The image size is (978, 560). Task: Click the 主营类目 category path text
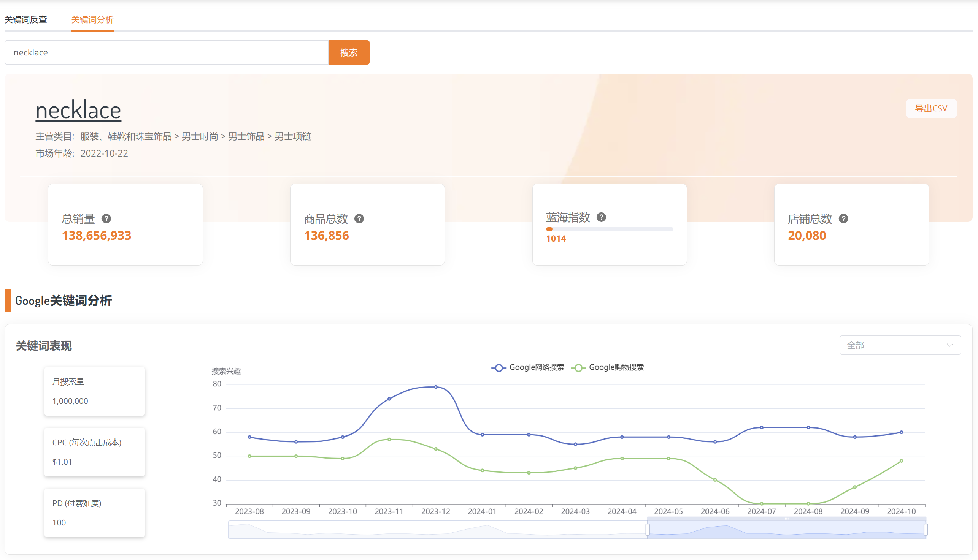click(x=195, y=136)
